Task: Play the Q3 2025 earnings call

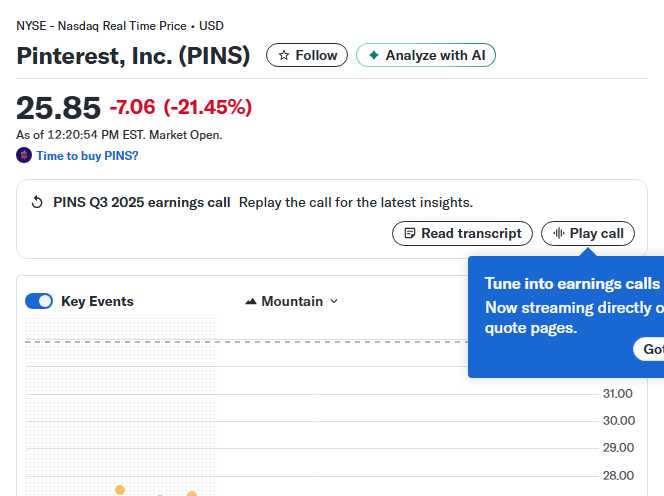Action: point(588,233)
